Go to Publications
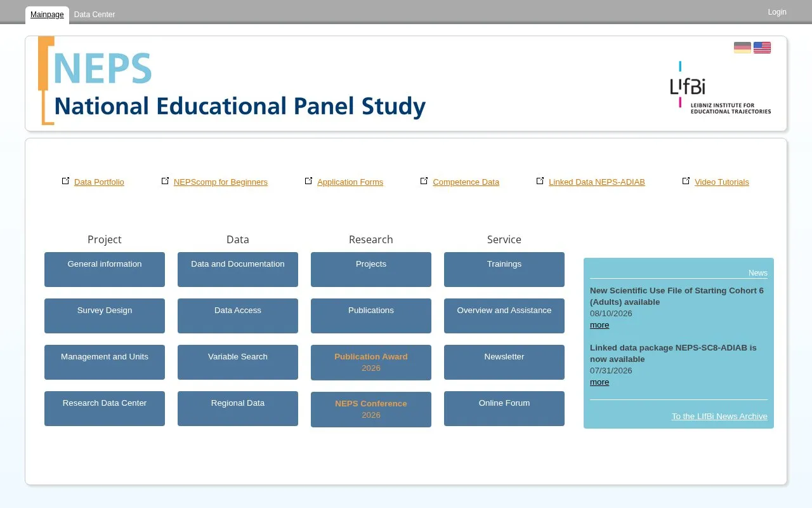The image size is (812, 508). point(371,316)
